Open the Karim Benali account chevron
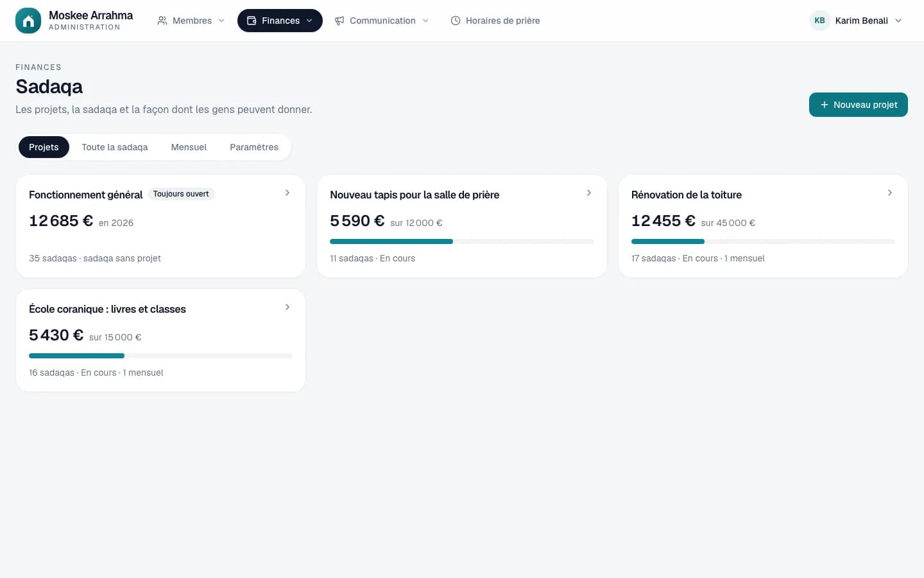 898,21
